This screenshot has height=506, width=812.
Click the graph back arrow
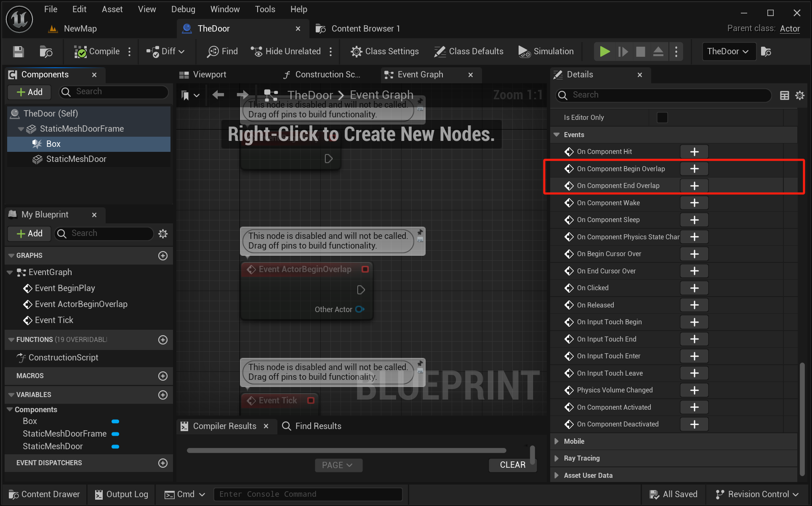(x=218, y=95)
